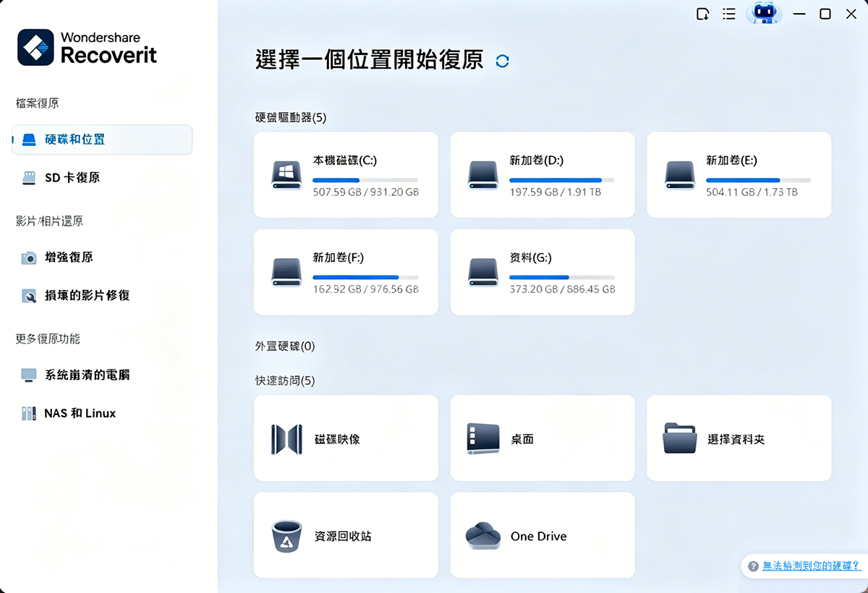Click the Wondershare Recoverit logo icon
Screen dimensions: 868x593
[x=35, y=47]
